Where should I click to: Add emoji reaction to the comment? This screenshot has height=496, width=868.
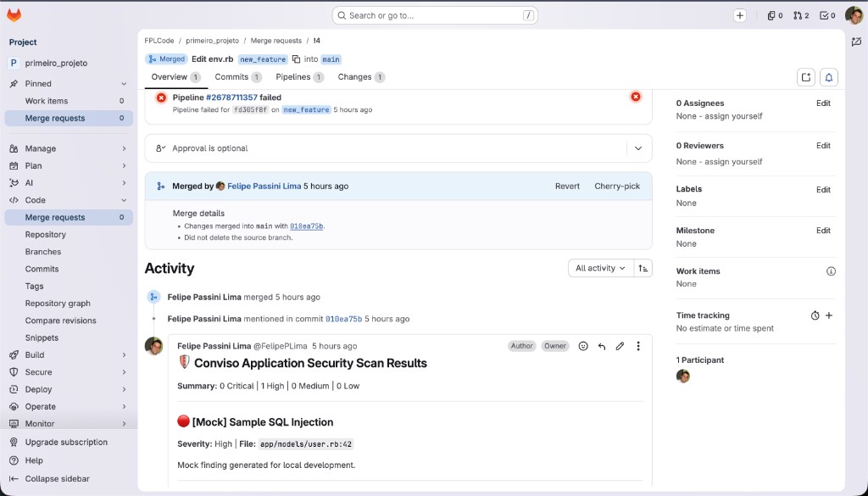(x=583, y=346)
